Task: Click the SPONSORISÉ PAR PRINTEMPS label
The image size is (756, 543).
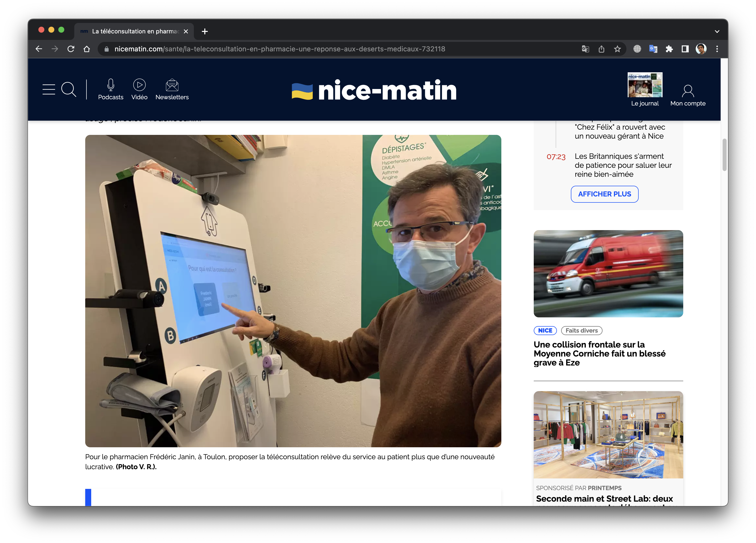Action: 578,488
